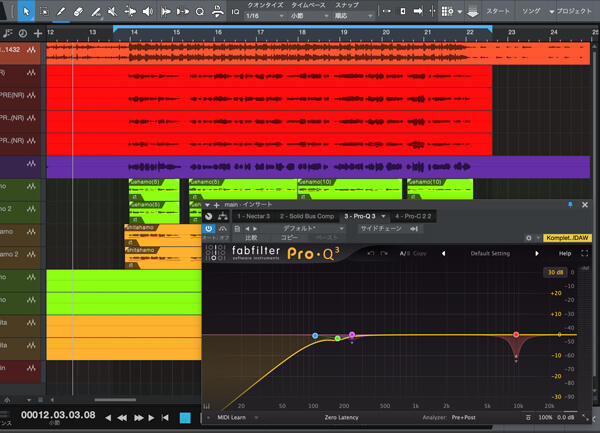Click the clock icon above track list
Screen dimensions: 600x433
coord(23,33)
